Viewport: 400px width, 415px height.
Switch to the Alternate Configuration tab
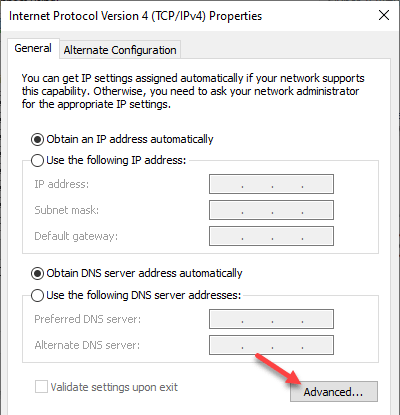120,50
